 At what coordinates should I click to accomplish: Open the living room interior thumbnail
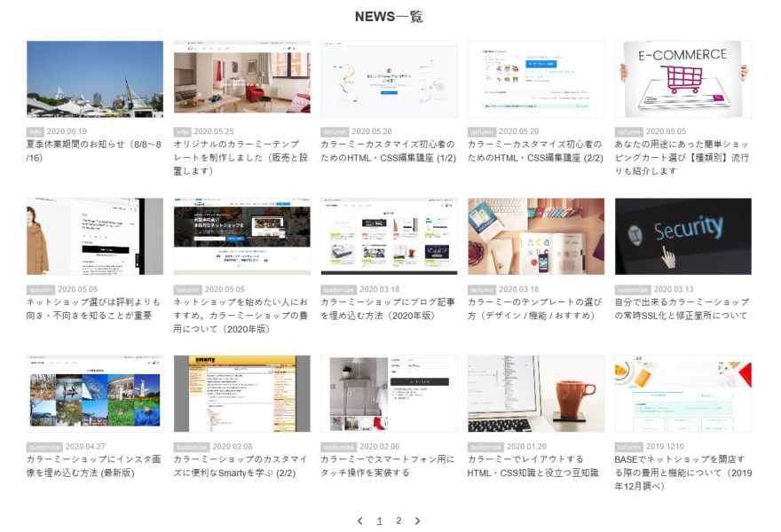click(x=242, y=79)
